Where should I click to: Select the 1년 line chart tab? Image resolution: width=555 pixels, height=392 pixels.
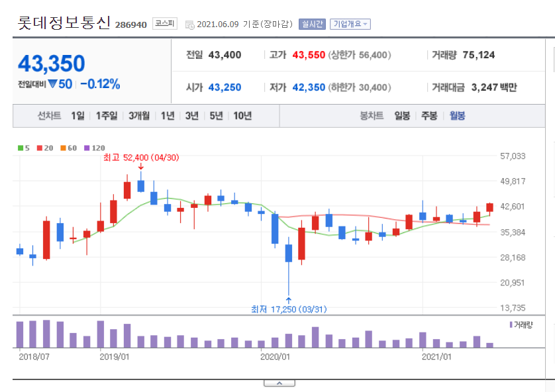tap(168, 116)
